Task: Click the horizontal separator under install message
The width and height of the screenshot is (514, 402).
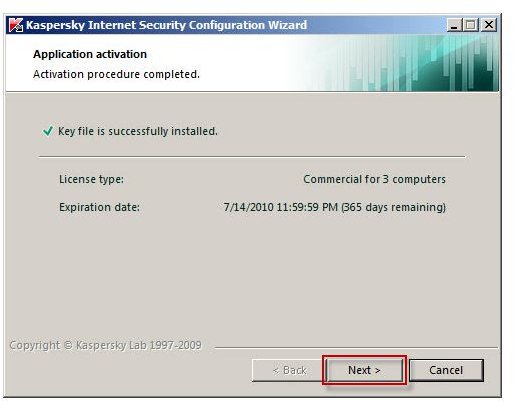Action: click(252, 156)
